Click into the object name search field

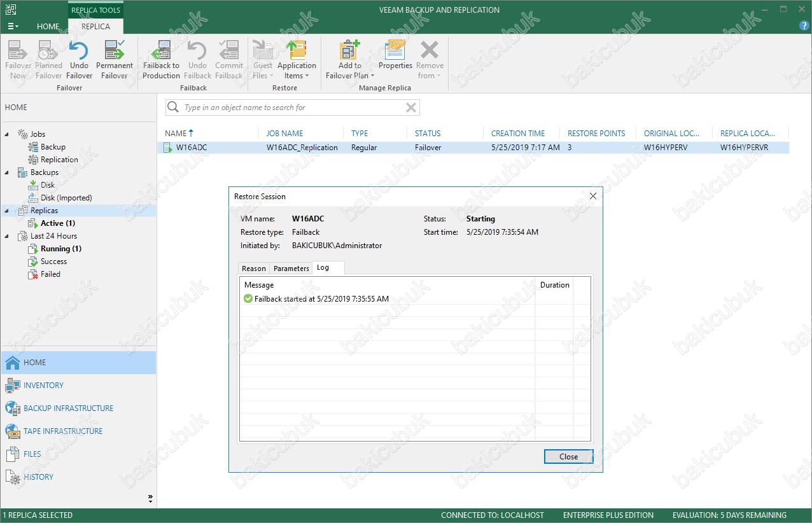click(x=293, y=108)
